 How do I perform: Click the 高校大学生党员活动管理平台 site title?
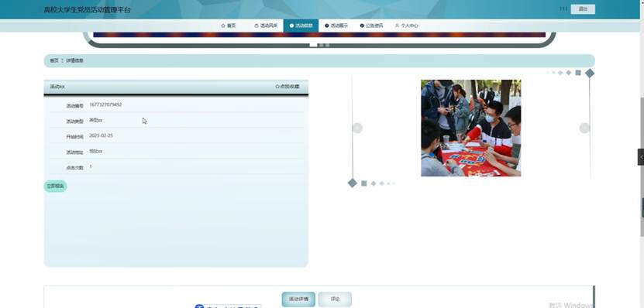click(x=87, y=9)
